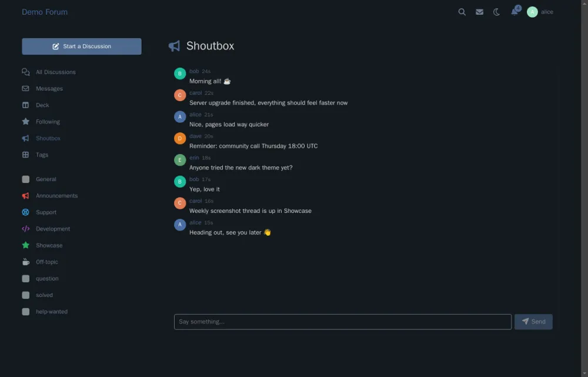Click bob's avatar on "Yep, love it" message
The height and width of the screenshot is (377, 588).
(x=180, y=182)
